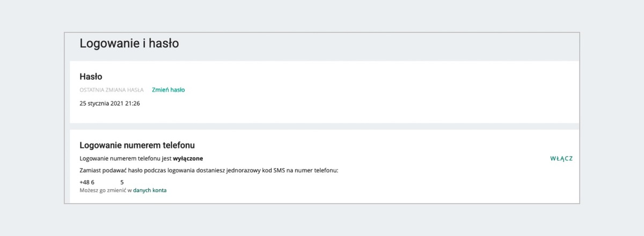Select the Hasło section heading

click(x=91, y=77)
